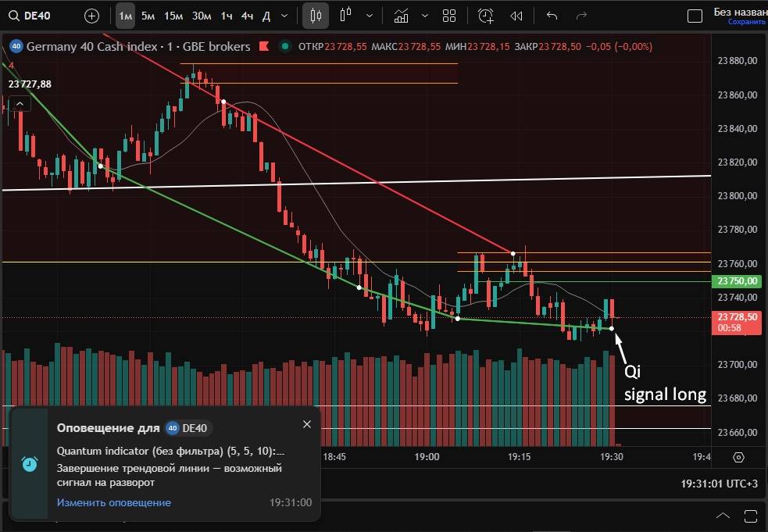
Task: Choose the 1ч hourly timeframe
Action: tap(226, 16)
